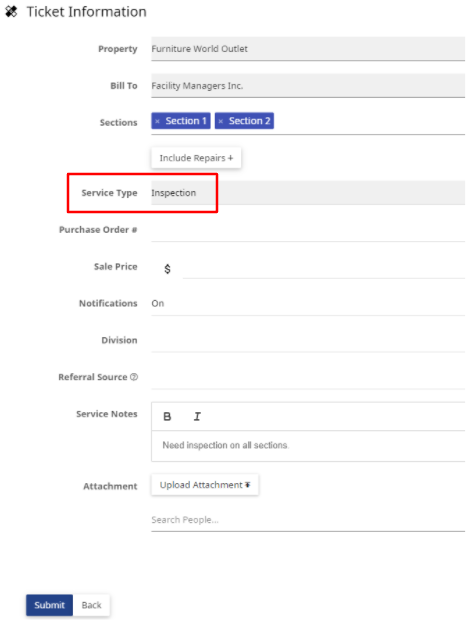Viewport: 466px width, 621px height.
Task: Click the Service Notes label
Action: [x=107, y=414]
